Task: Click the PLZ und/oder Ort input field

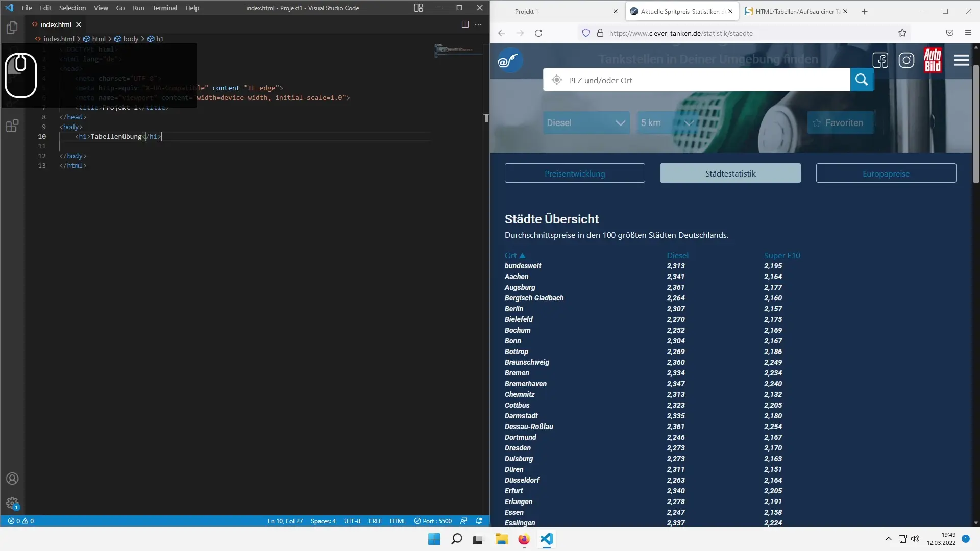Action: pyautogui.click(x=704, y=80)
